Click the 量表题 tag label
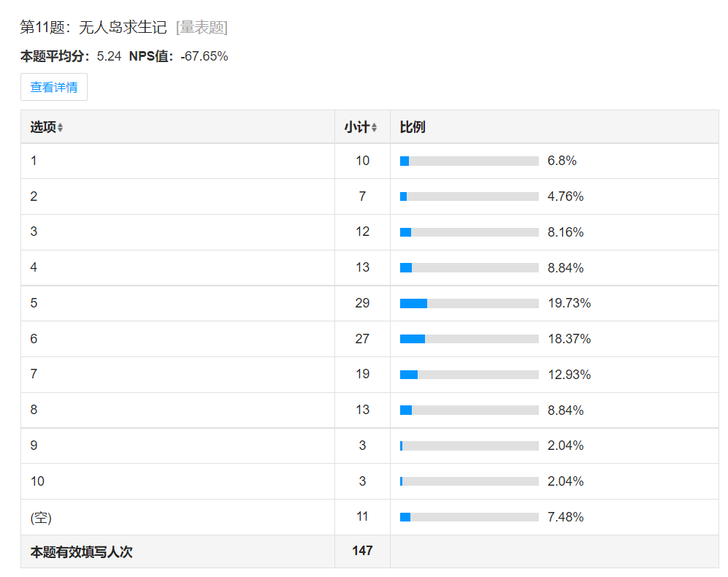Image resolution: width=728 pixels, height=577 pixels. (x=202, y=28)
